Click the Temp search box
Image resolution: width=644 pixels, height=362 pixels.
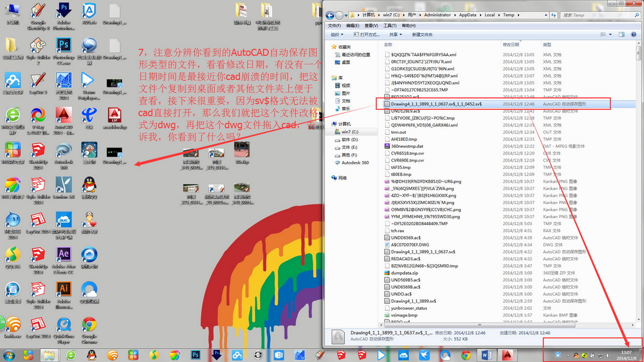(x=600, y=15)
